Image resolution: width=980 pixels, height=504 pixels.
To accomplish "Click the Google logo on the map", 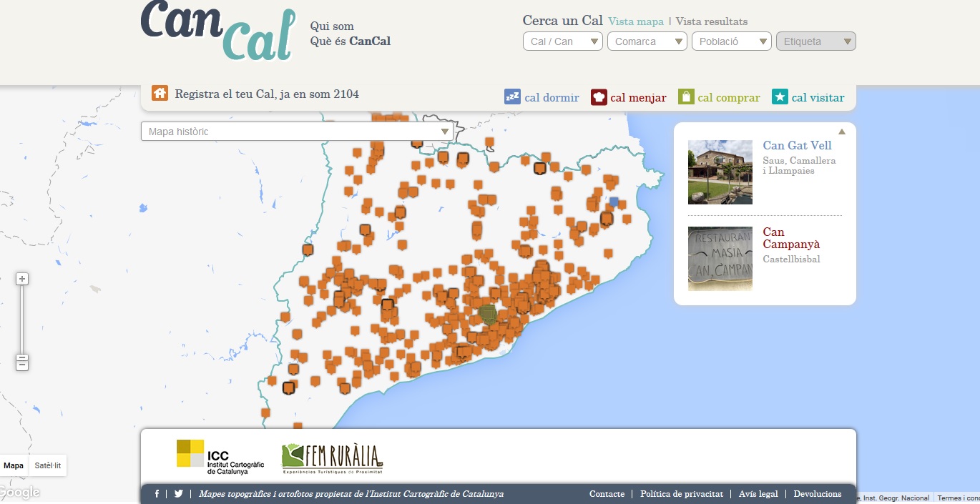I will pyautogui.click(x=19, y=493).
